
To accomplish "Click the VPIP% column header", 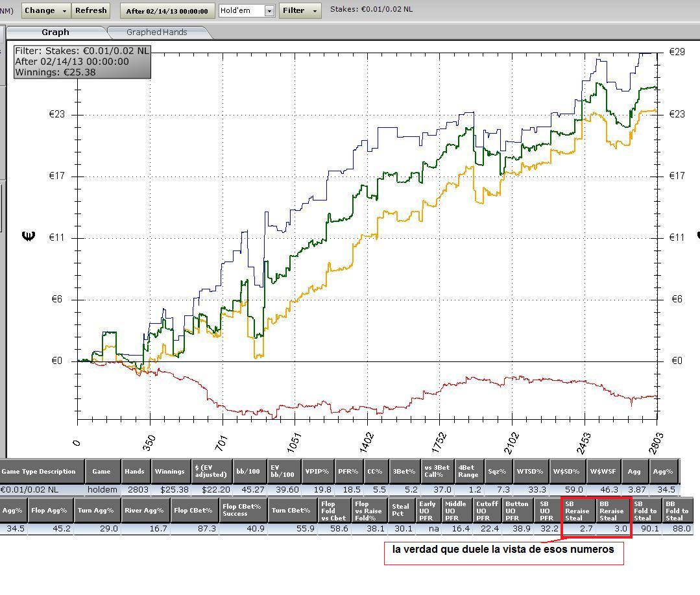I will (x=317, y=471).
